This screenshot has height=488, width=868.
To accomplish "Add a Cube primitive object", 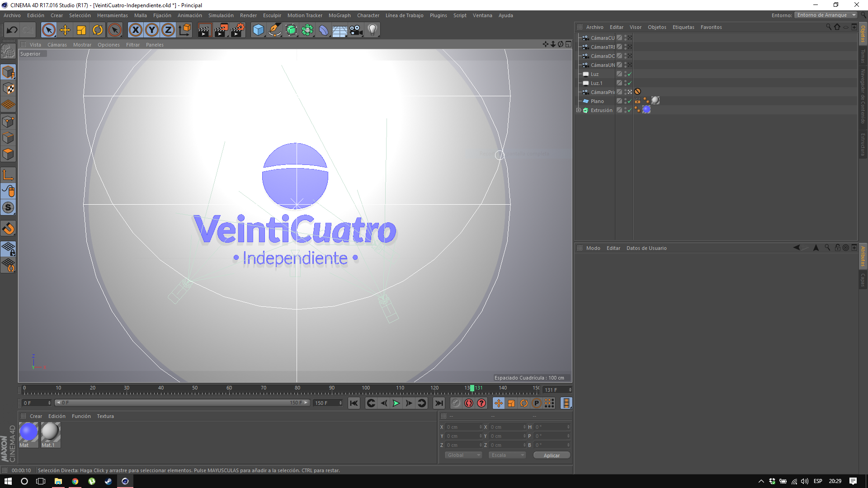I will pos(258,30).
